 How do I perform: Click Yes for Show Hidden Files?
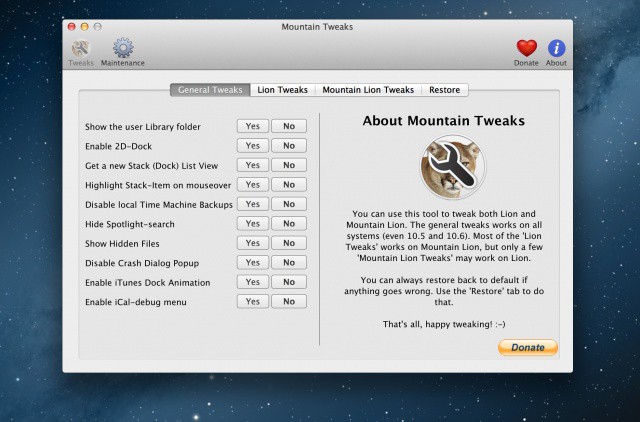[x=253, y=243]
